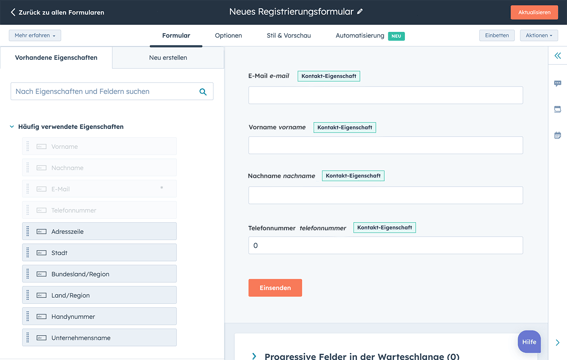Click the NEU badge beside Automatisierung
The width and height of the screenshot is (567, 360).
[x=396, y=36]
